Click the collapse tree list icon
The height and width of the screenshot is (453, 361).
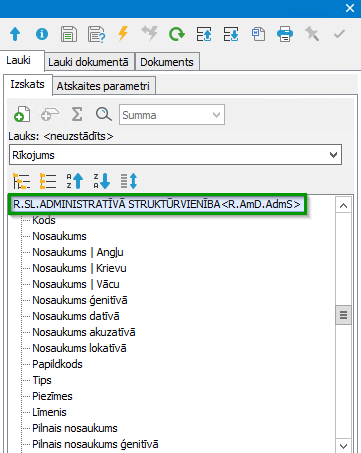tap(48, 181)
